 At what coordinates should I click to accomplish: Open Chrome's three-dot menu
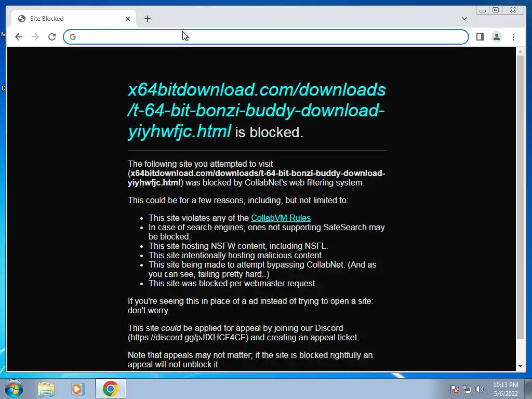pyautogui.click(x=513, y=37)
